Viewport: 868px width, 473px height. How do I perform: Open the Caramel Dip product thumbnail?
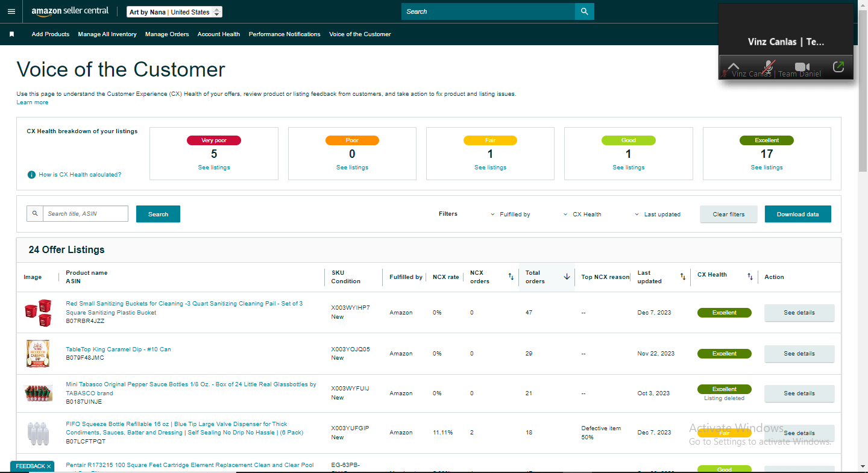tap(38, 354)
